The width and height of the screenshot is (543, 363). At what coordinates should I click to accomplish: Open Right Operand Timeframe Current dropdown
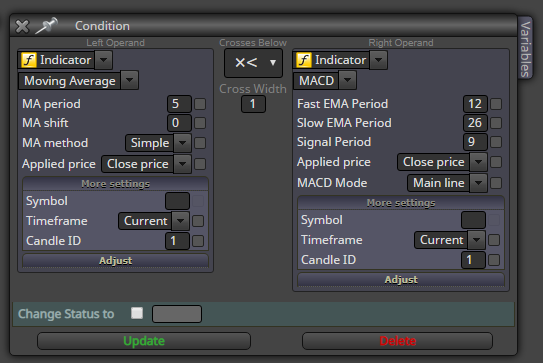point(477,240)
